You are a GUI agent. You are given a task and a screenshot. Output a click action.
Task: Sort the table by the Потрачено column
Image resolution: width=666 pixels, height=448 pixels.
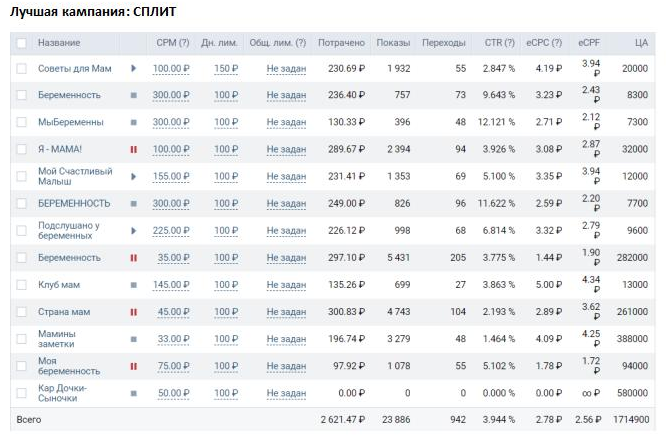(341, 43)
